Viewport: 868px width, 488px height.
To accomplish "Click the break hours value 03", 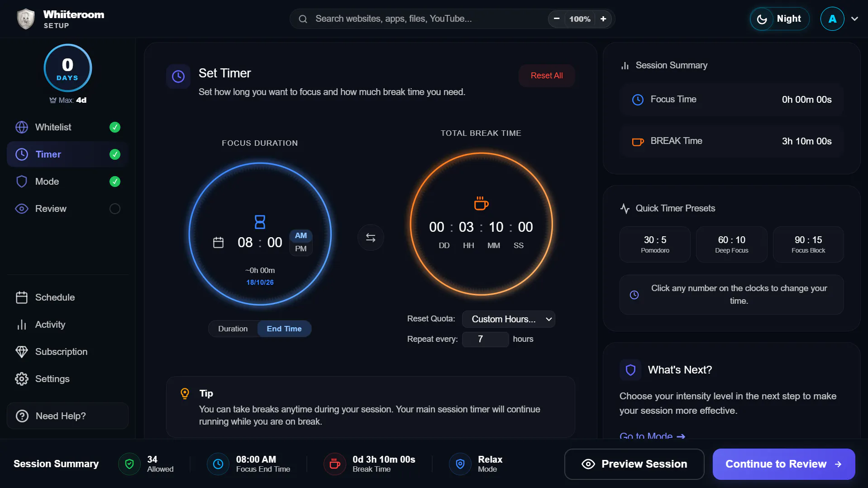I will tap(466, 227).
